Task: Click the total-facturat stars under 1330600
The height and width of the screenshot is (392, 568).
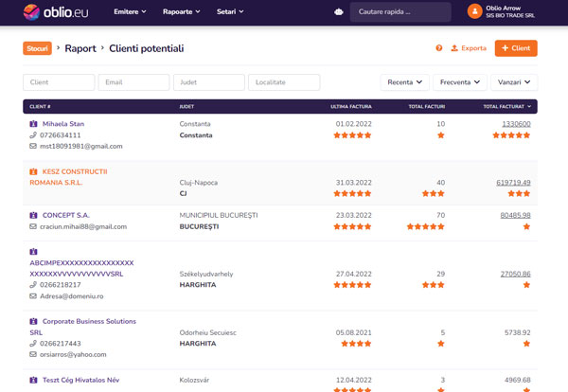Action: (511, 135)
